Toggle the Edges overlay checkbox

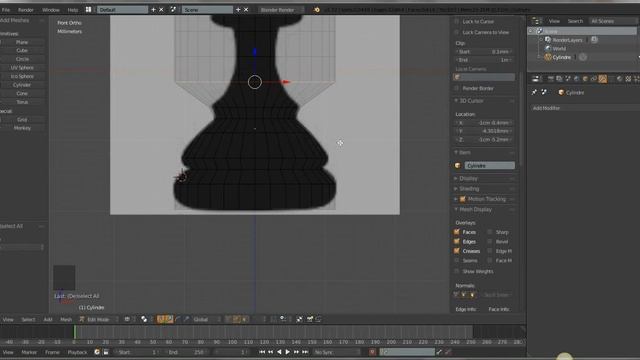point(457,242)
